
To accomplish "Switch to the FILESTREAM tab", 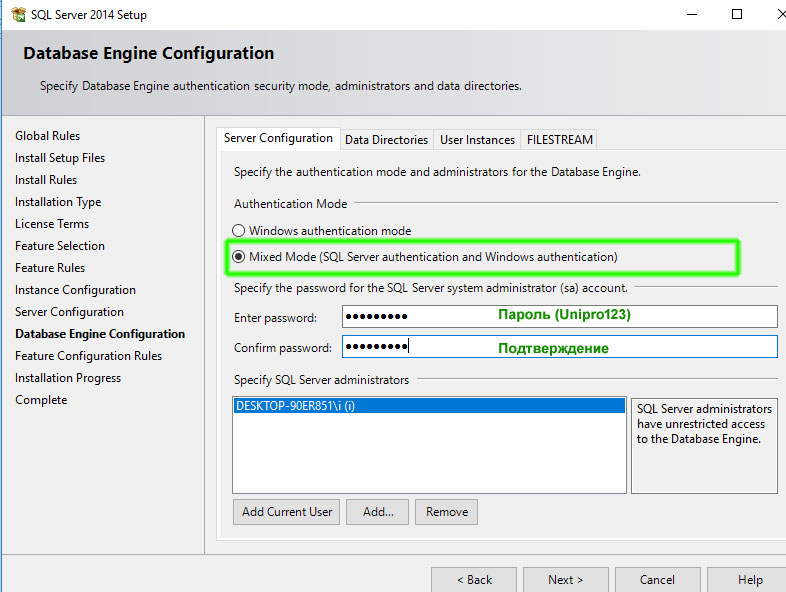I will click(x=559, y=139).
